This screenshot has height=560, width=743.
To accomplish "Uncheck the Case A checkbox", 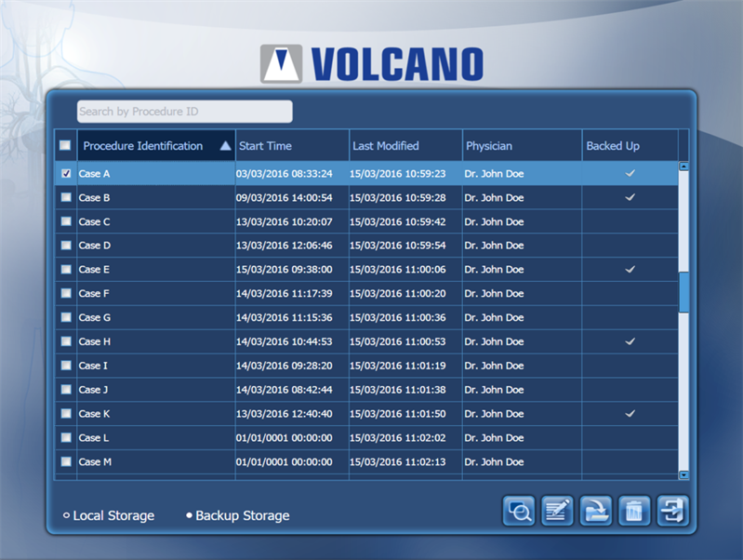I will click(66, 174).
